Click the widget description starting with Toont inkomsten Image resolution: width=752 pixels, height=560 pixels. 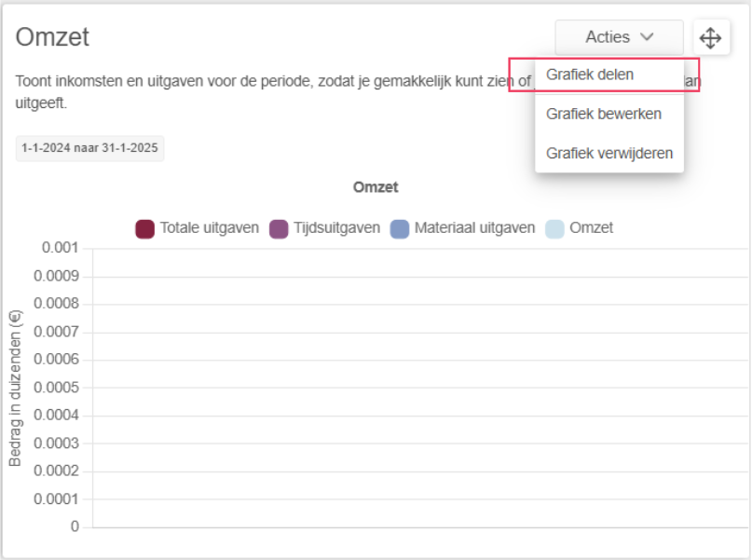261,81
